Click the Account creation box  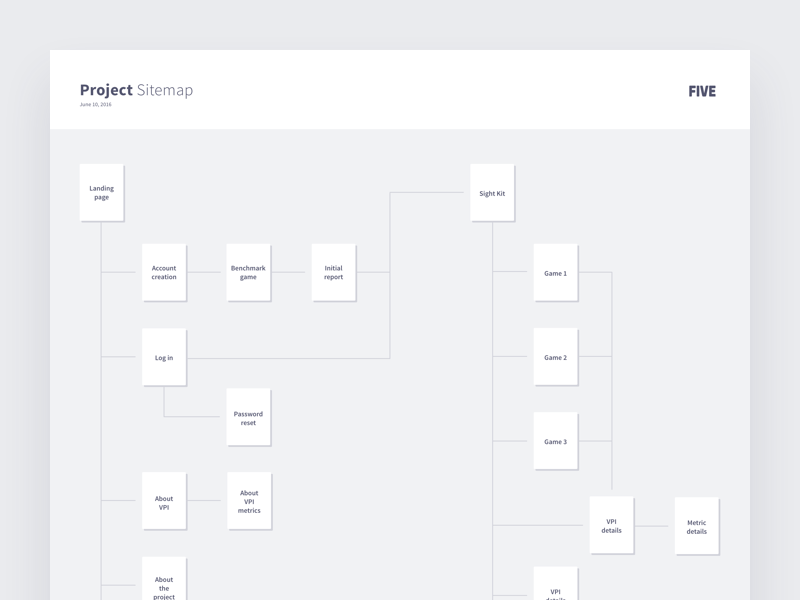pos(164,272)
